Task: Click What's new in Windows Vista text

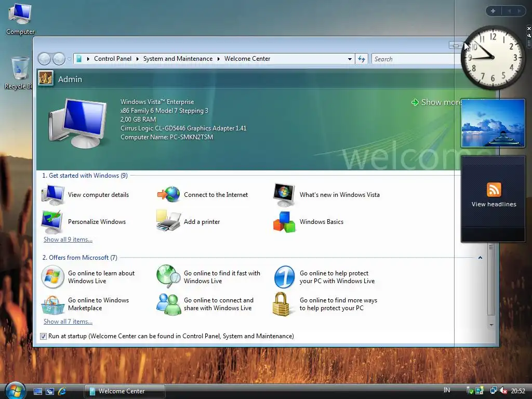Action: (340, 195)
